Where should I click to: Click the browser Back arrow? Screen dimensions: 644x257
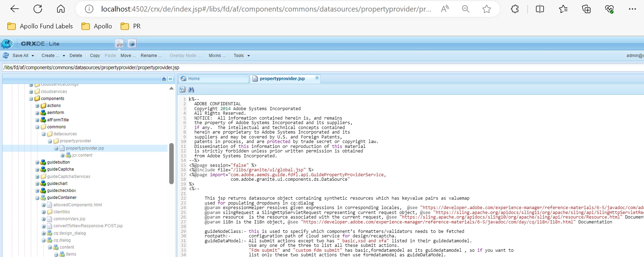tap(15, 9)
